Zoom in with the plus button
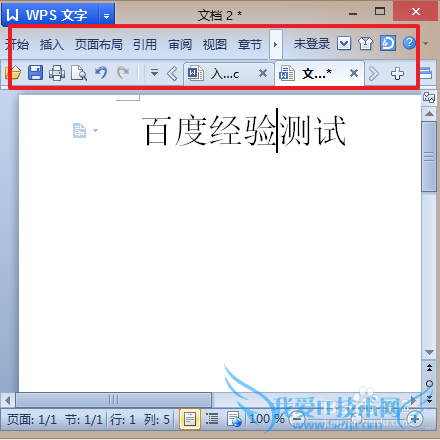440x440 pixels. [x=415, y=419]
